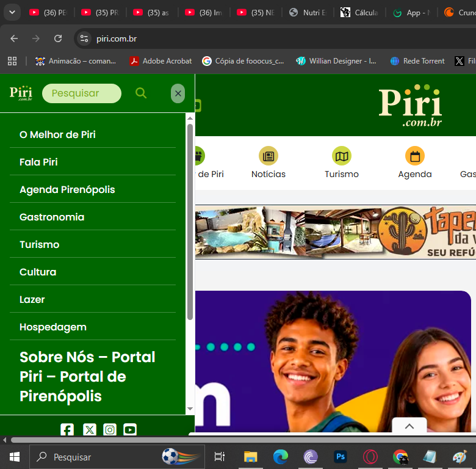Click the sidebar scroll up arrow
Image resolution: width=476 pixels, height=469 pixels.
tap(190, 118)
